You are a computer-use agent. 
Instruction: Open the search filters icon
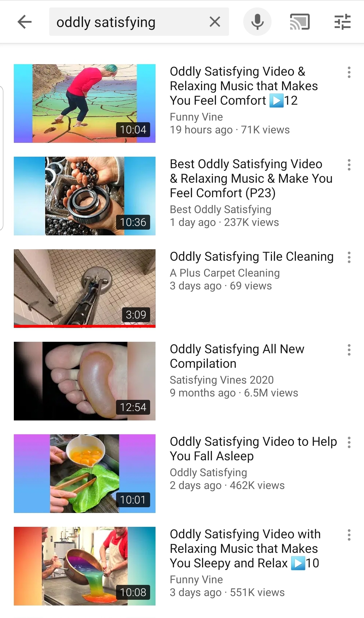pyautogui.click(x=342, y=22)
